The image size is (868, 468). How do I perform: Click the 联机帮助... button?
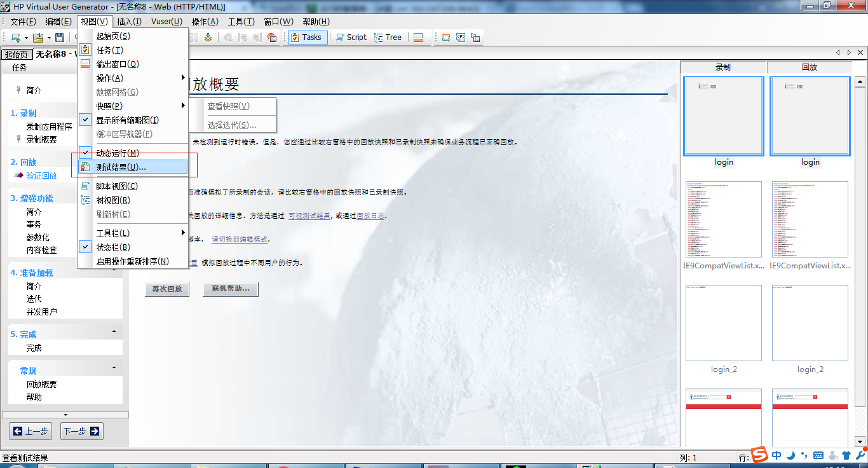click(x=231, y=289)
